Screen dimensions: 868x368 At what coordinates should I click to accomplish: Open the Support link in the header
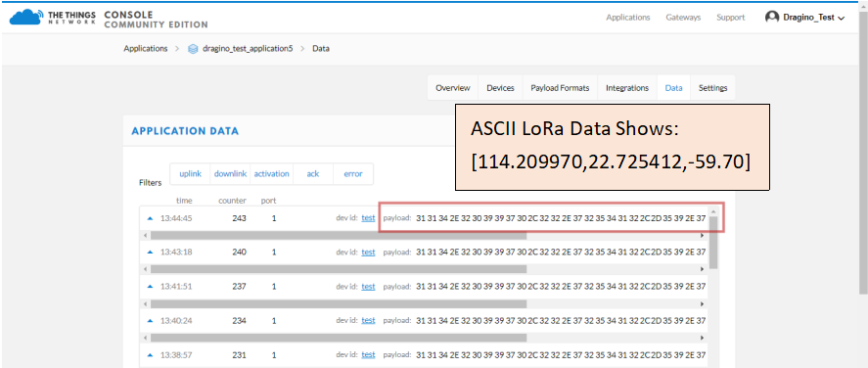coord(730,18)
